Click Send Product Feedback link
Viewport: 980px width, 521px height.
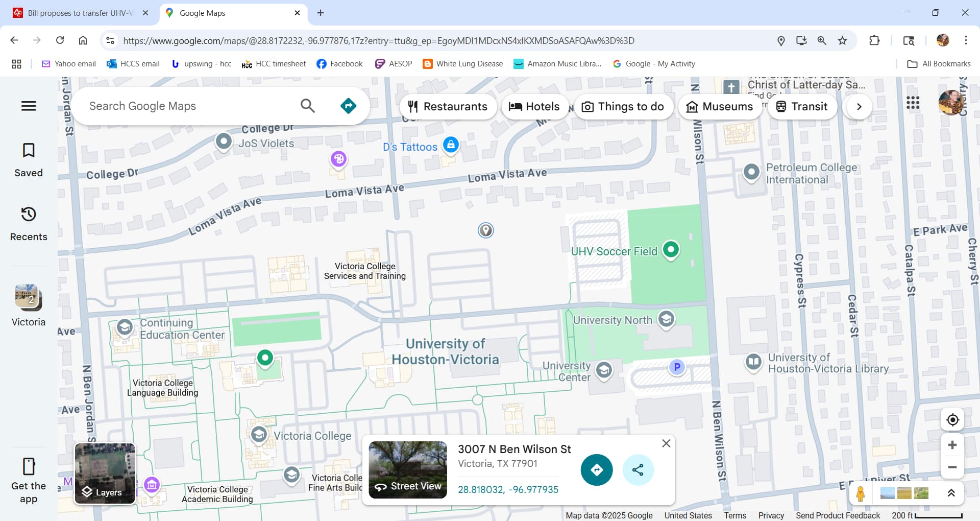pos(838,515)
